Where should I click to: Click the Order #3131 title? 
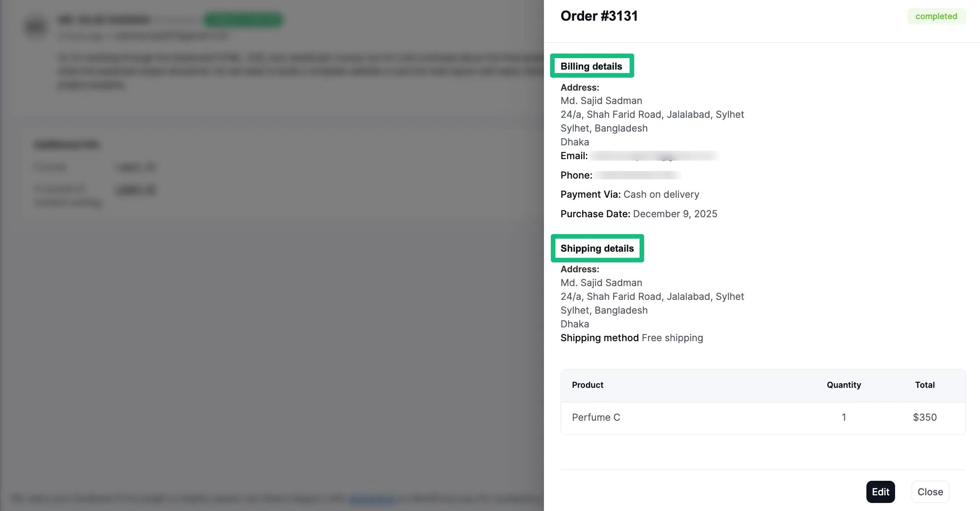pyautogui.click(x=599, y=16)
